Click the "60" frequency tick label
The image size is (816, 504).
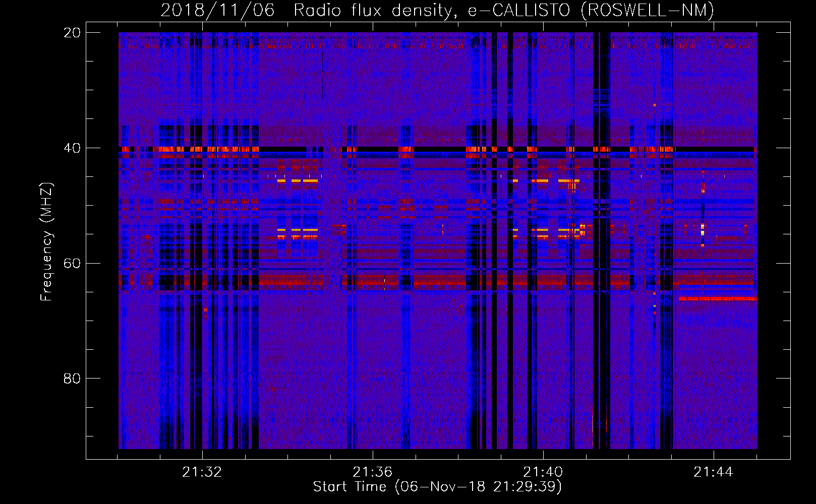click(72, 263)
